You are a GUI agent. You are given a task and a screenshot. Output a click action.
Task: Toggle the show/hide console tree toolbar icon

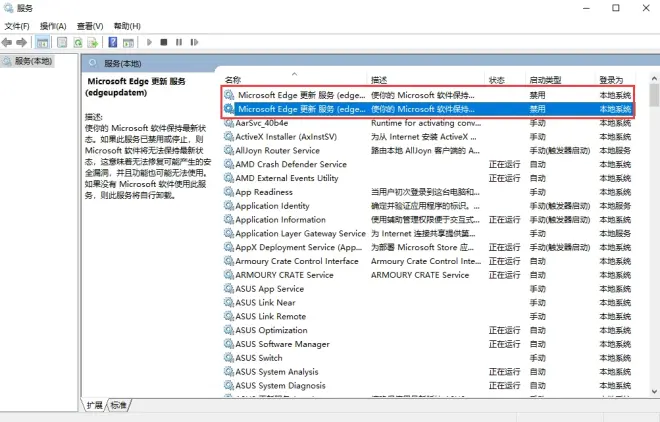[x=42, y=42]
